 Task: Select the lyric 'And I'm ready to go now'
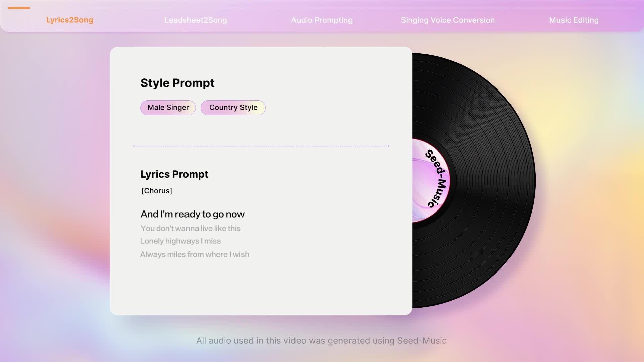coord(192,214)
